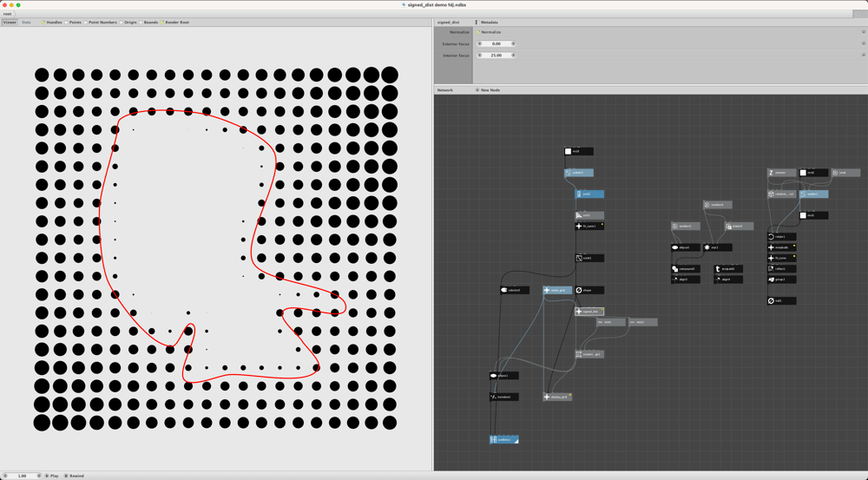Select the make_grid node

[x=557, y=290]
